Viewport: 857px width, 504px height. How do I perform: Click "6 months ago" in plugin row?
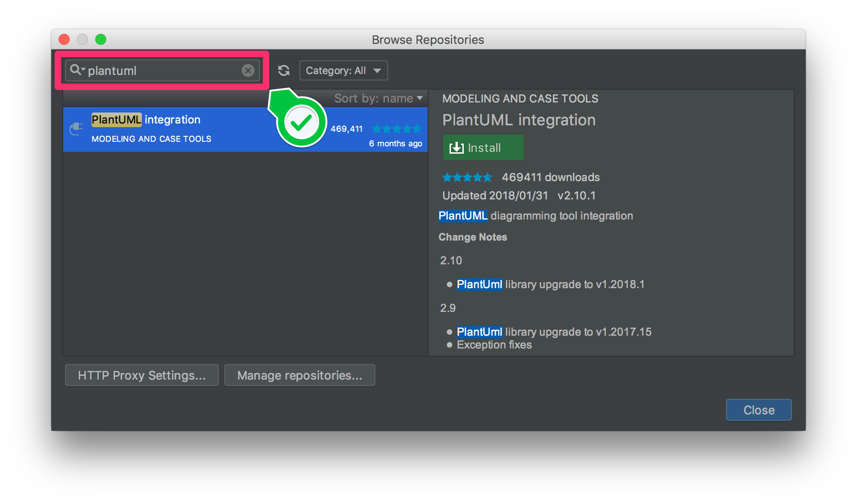click(396, 143)
